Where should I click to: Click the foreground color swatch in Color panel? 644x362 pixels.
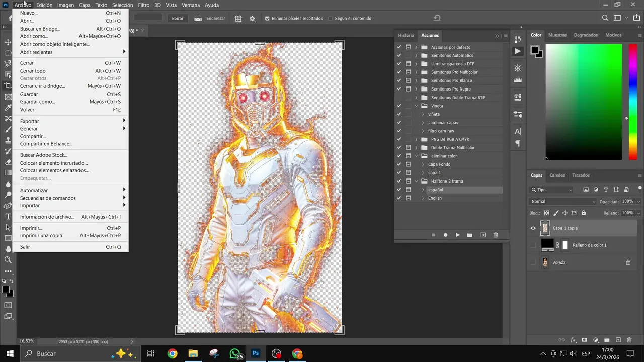pos(535,50)
